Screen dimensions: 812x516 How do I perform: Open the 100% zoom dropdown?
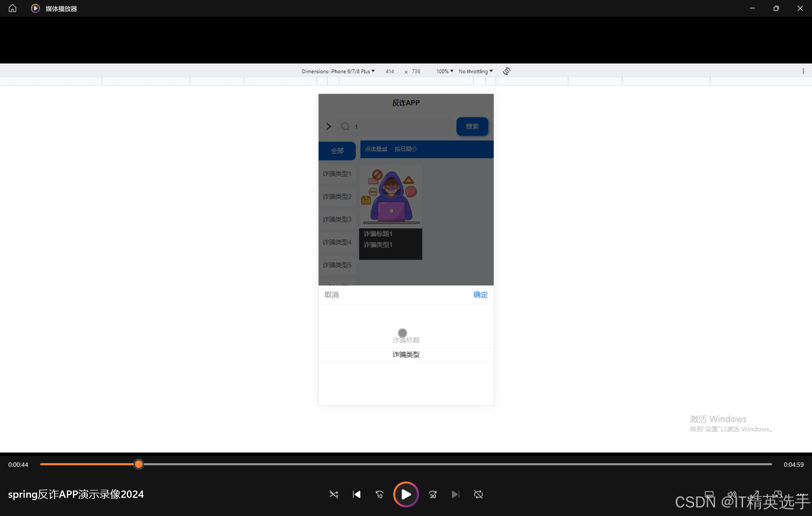[444, 71]
